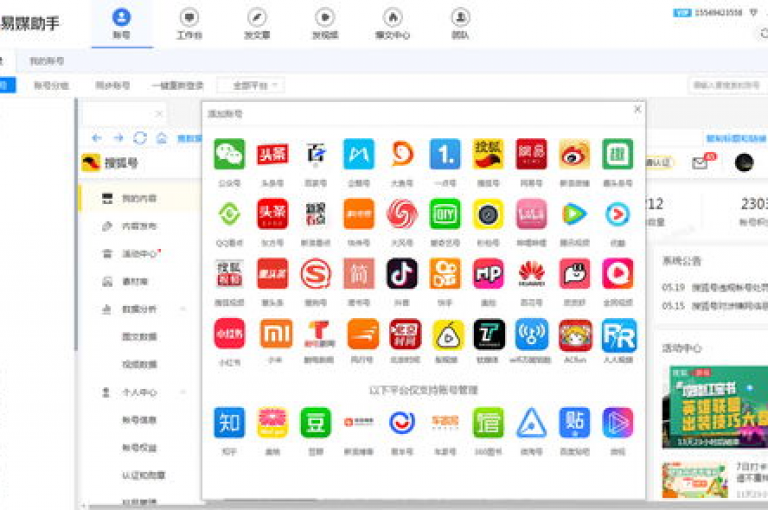The height and width of the screenshot is (510, 768).
Task: Choose the blue 一点号 '1.' icon
Action: 445,154
